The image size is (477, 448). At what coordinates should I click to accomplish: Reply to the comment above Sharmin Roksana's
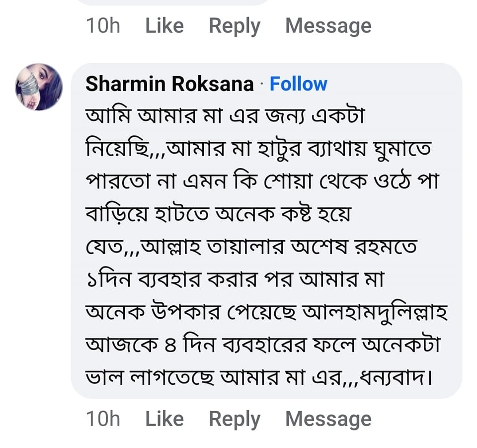point(234,26)
